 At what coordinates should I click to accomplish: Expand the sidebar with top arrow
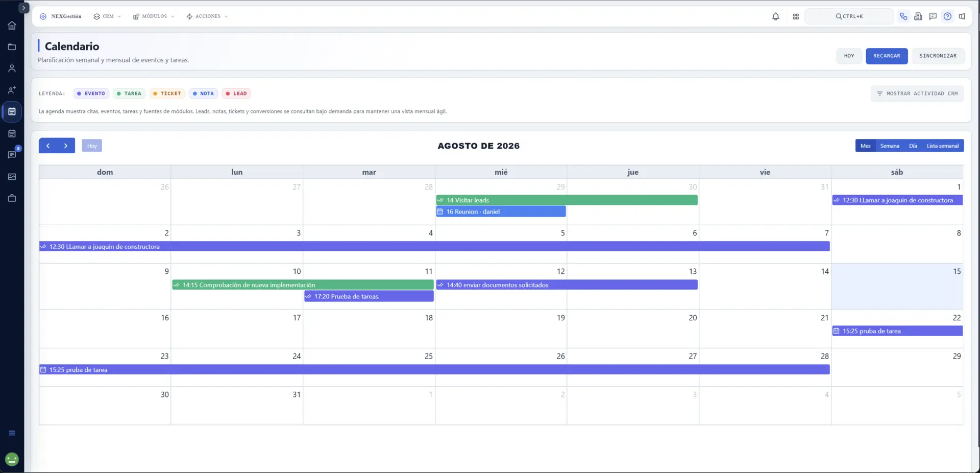[23, 8]
